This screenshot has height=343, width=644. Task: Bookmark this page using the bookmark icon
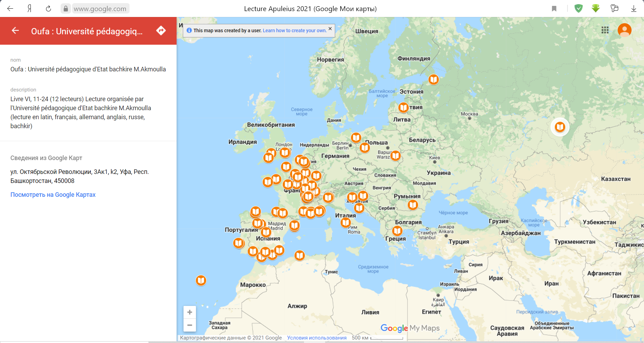(x=554, y=9)
